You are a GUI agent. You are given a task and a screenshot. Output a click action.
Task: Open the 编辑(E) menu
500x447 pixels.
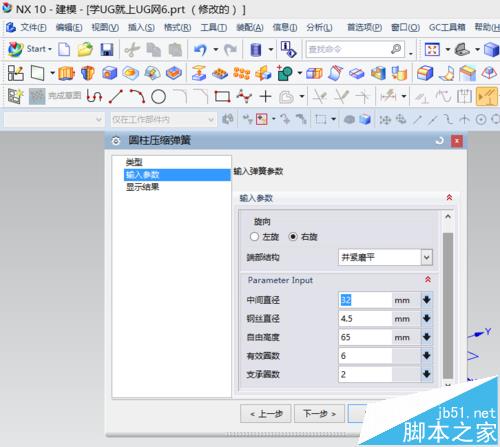tap(69, 27)
